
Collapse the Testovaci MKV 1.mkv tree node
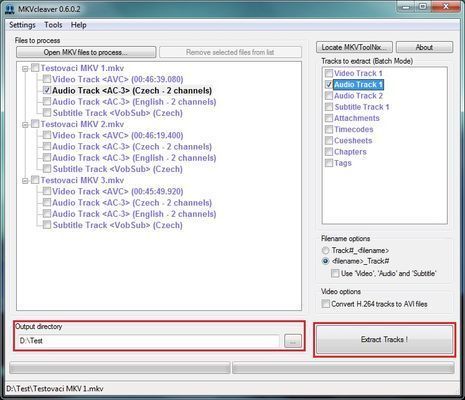pos(25,69)
